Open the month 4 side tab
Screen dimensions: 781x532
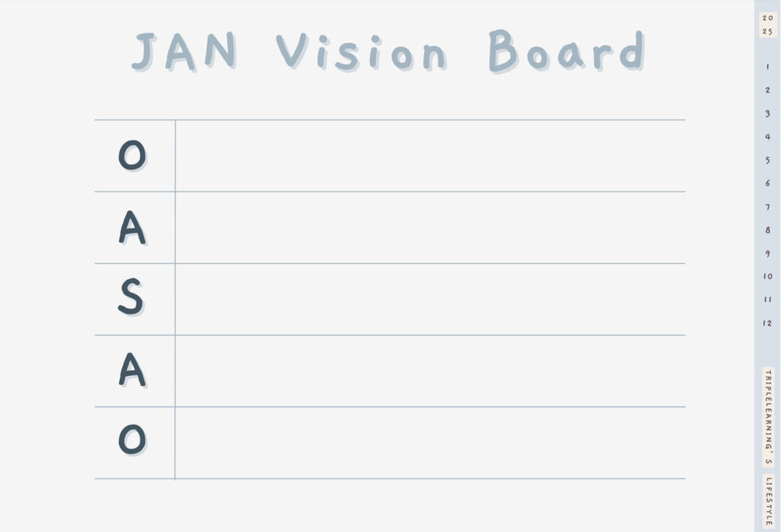(x=767, y=136)
